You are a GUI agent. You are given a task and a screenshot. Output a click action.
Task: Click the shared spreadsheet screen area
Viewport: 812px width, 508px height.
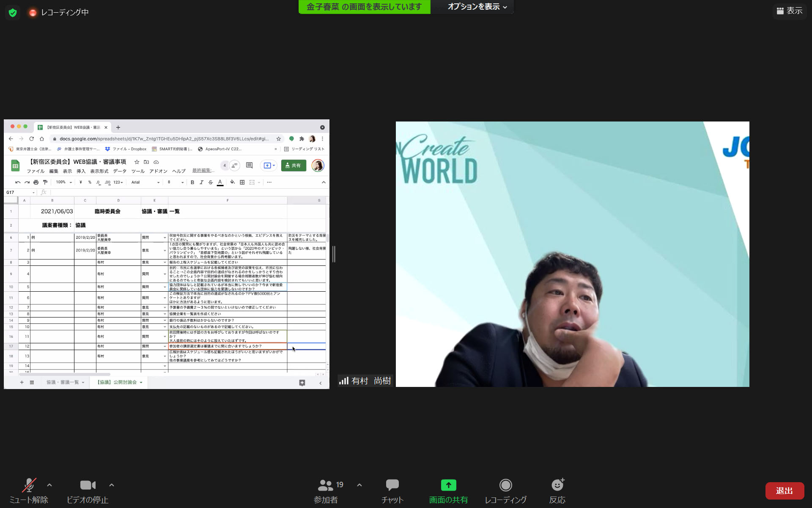pyautogui.click(x=167, y=254)
